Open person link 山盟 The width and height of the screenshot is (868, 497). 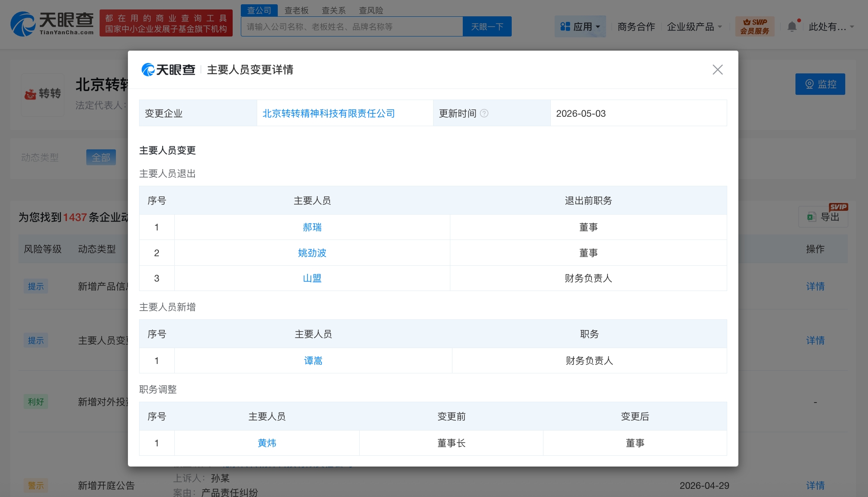point(312,278)
